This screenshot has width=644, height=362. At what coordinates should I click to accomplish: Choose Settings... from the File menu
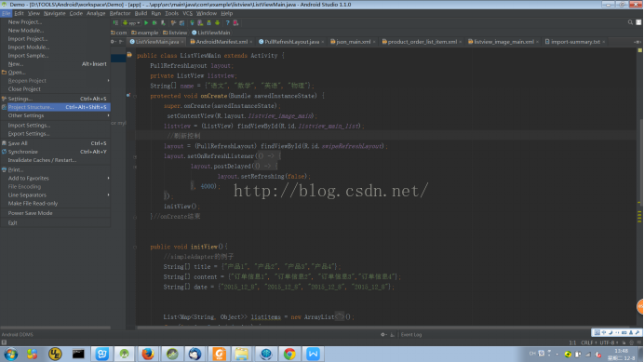click(x=56, y=99)
